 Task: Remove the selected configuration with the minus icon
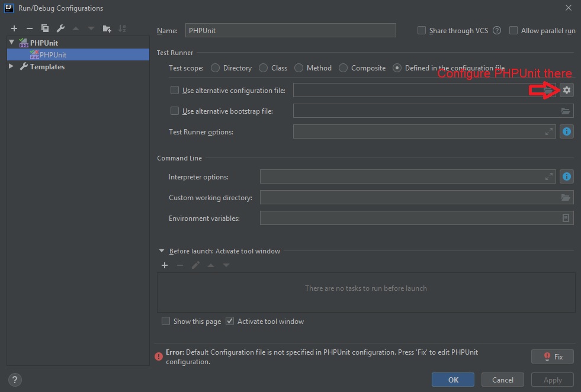[x=30, y=28]
